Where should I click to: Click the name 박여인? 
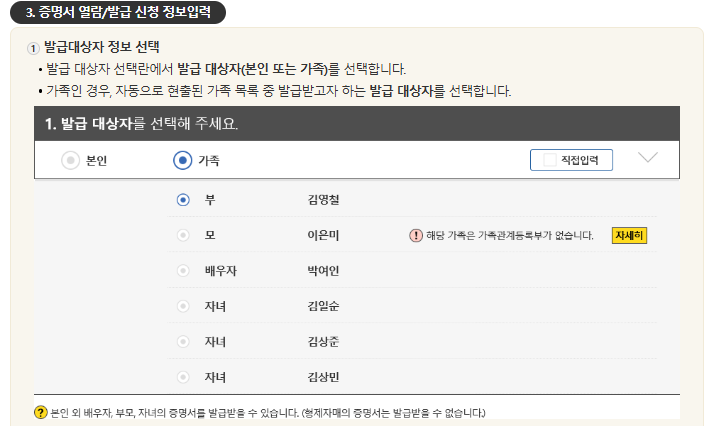pyautogui.click(x=323, y=271)
